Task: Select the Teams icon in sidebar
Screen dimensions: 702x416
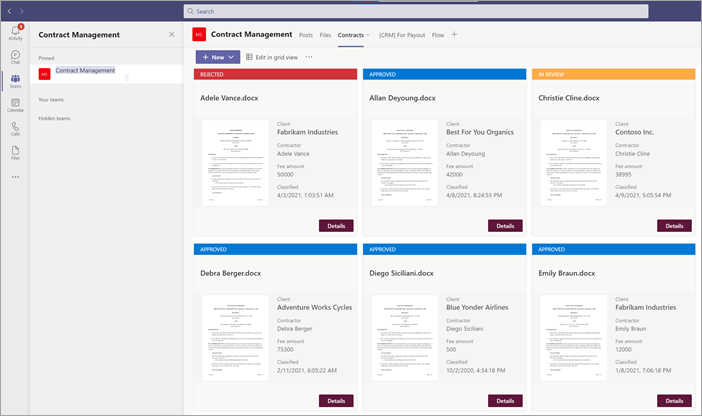Action: click(15, 81)
